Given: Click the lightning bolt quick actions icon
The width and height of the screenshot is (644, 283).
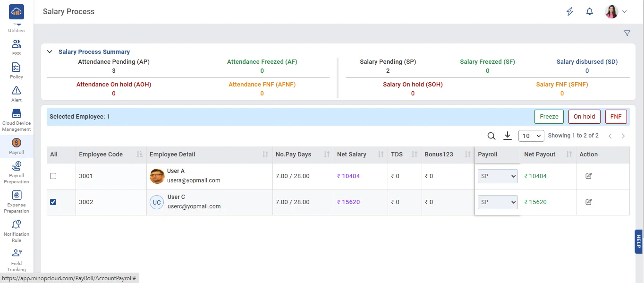Looking at the screenshot, I should point(570,12).
